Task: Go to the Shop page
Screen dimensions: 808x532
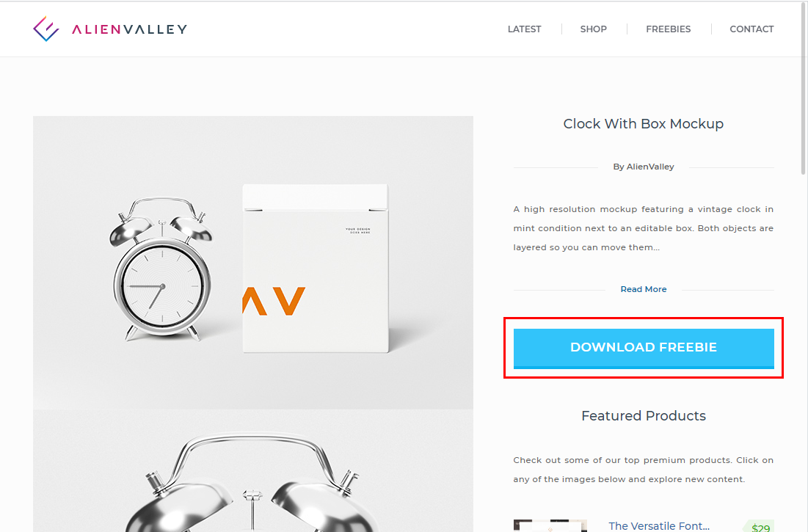Action: [x=593, y=29]
